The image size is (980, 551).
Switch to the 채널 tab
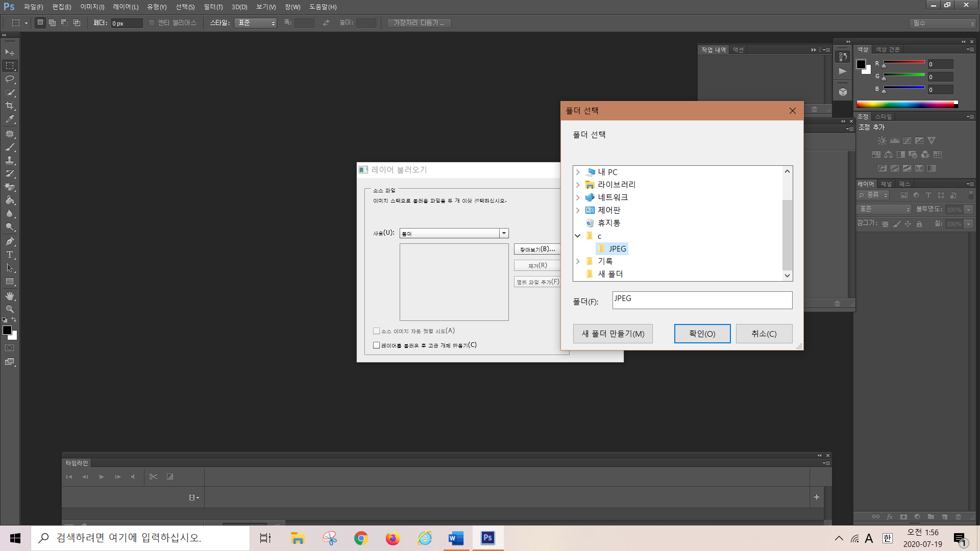coord(886,184)
